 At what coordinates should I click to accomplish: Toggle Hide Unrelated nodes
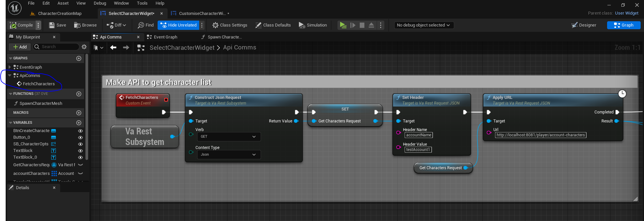pyautogui.click(x=179, y=25)
